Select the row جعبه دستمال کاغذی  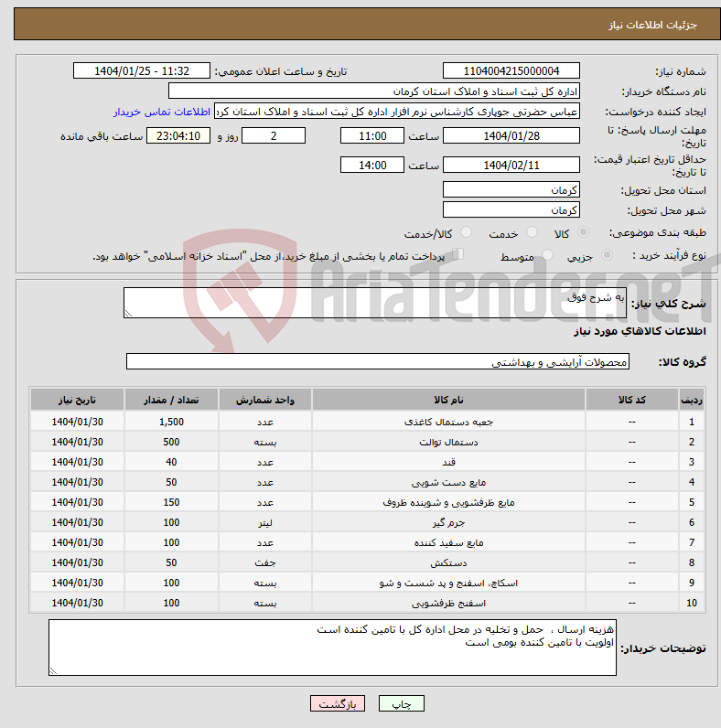tap(367, 422)
